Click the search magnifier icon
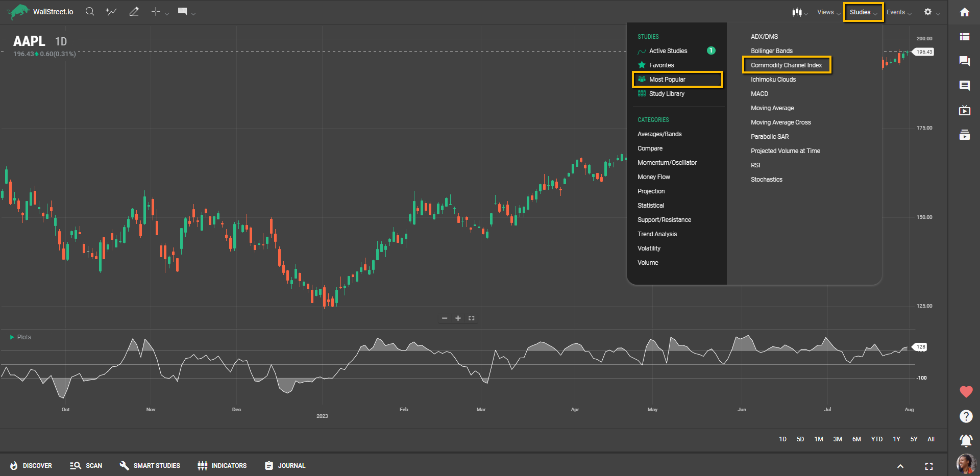 pos(90,12)
